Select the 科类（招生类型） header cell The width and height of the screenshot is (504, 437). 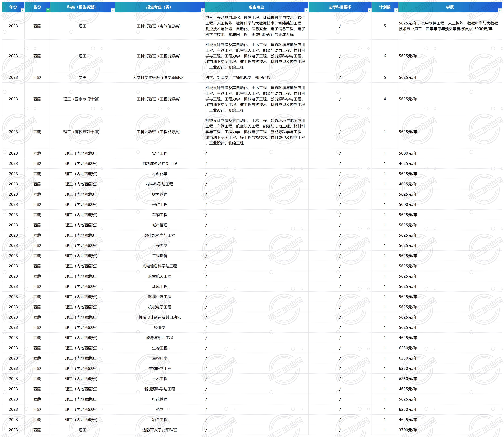coord(82,7)
